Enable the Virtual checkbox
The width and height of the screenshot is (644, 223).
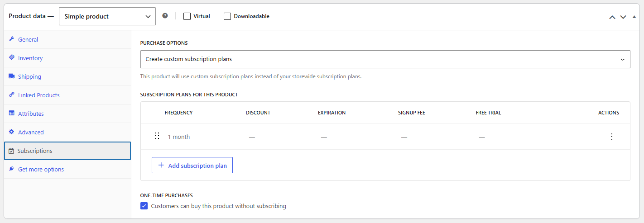[187, 16]
